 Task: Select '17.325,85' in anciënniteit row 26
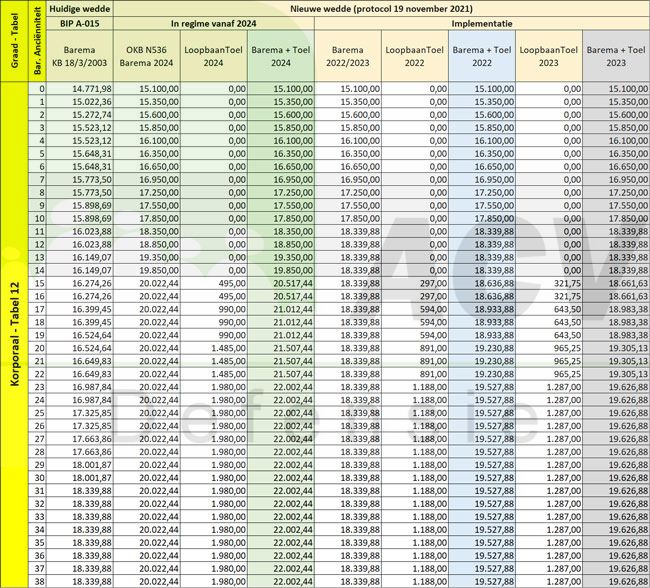[92, 426]
